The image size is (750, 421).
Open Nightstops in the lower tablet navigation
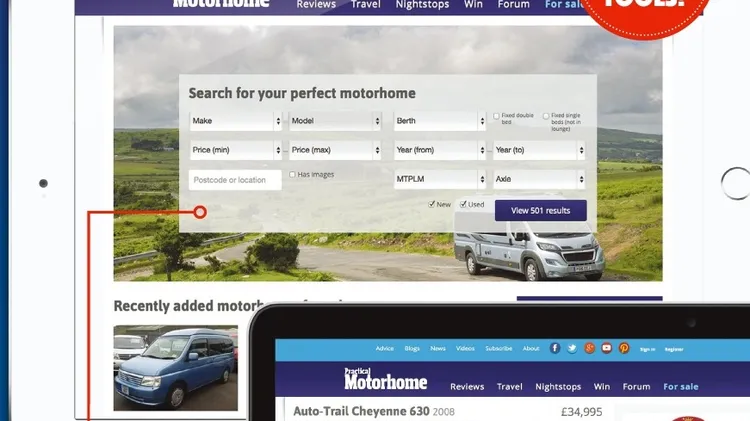(558, 387)
